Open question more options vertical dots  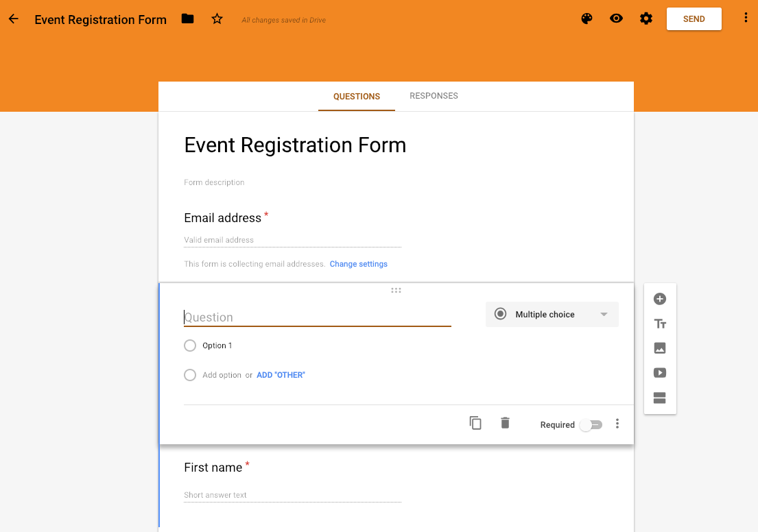pyautogui.click(x=617, y=424)
